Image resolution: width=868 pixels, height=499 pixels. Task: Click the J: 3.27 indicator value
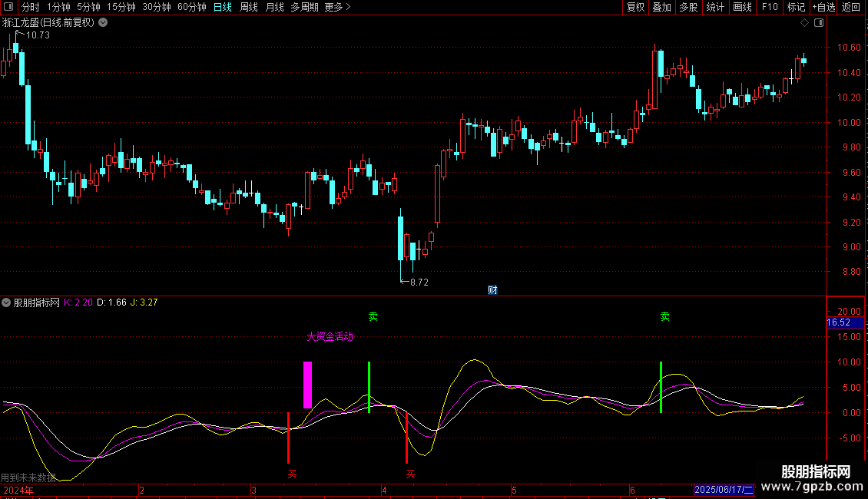pos(144,302)
